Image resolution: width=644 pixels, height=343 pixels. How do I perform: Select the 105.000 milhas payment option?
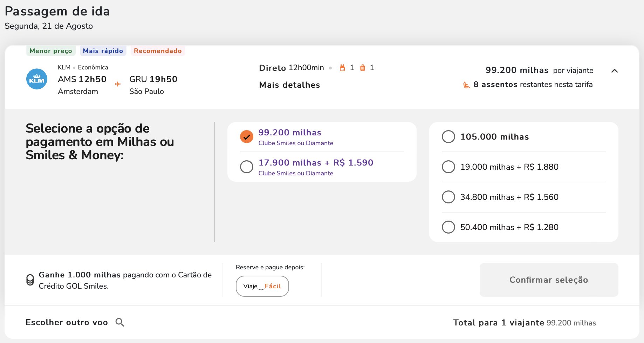448,137
